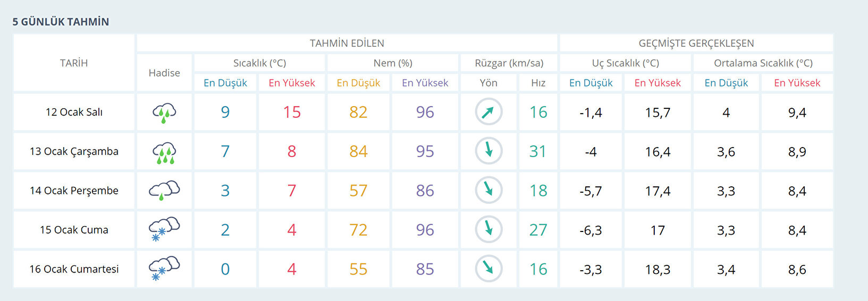Select the TAHMİN EDİLEN header
The height and width of the screenshot is (301, 868).
click(x=347, y=43)
